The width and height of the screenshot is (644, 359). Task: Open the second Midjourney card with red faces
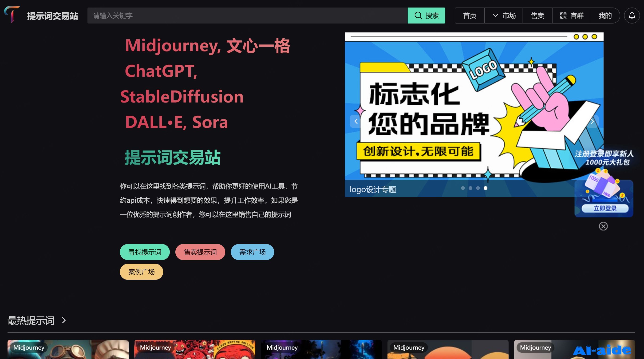point(195,350)
